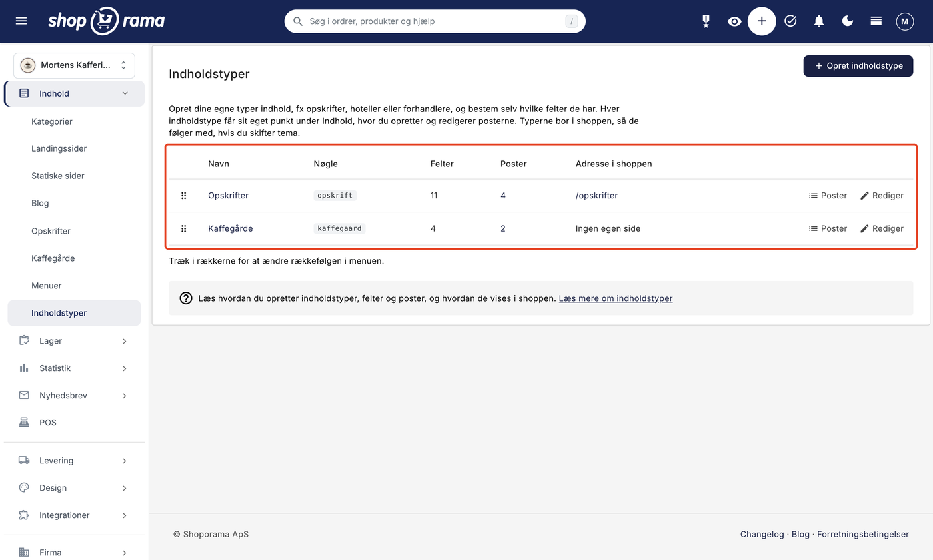This screenshot has width=933, height=560.
Task: Click Rediger for the Kaffegårde row
Action: tap(882, 228)
